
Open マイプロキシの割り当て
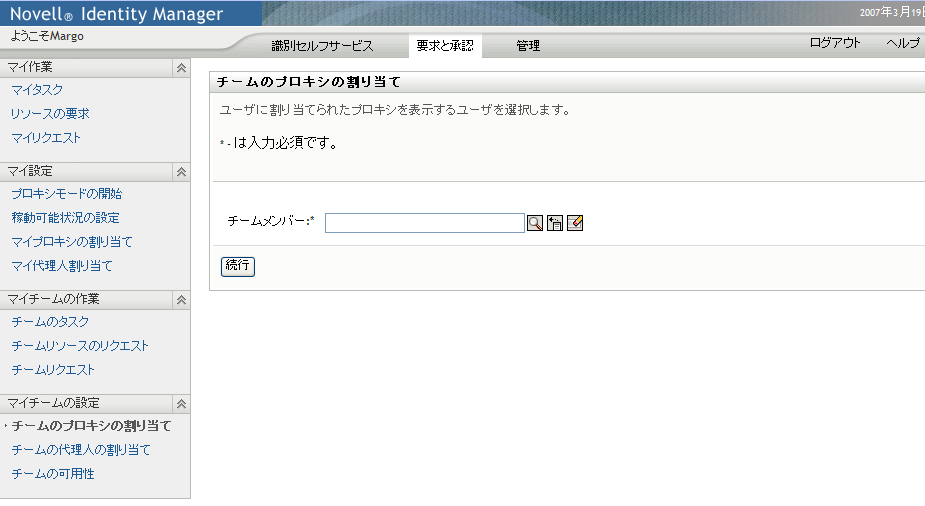click(x=72, y=242)
